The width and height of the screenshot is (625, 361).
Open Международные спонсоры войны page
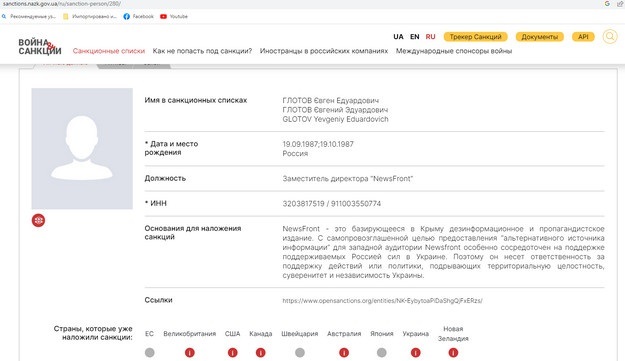tap(454, 51)
